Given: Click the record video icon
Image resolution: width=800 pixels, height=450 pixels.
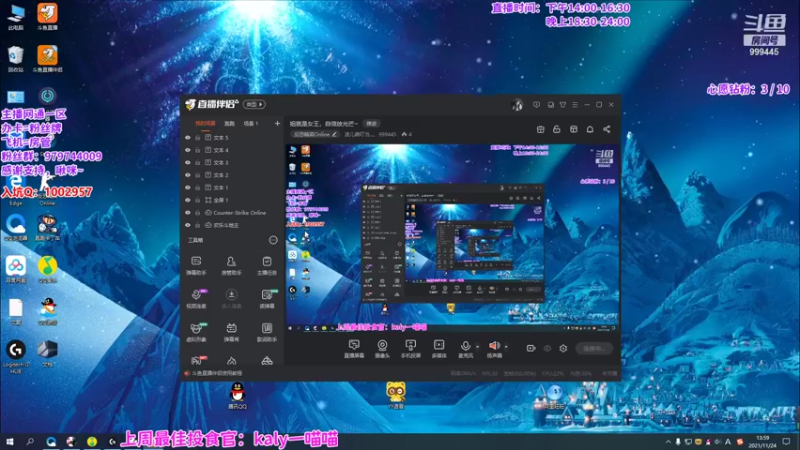Looking at the screenshot, I should (531, 348).
